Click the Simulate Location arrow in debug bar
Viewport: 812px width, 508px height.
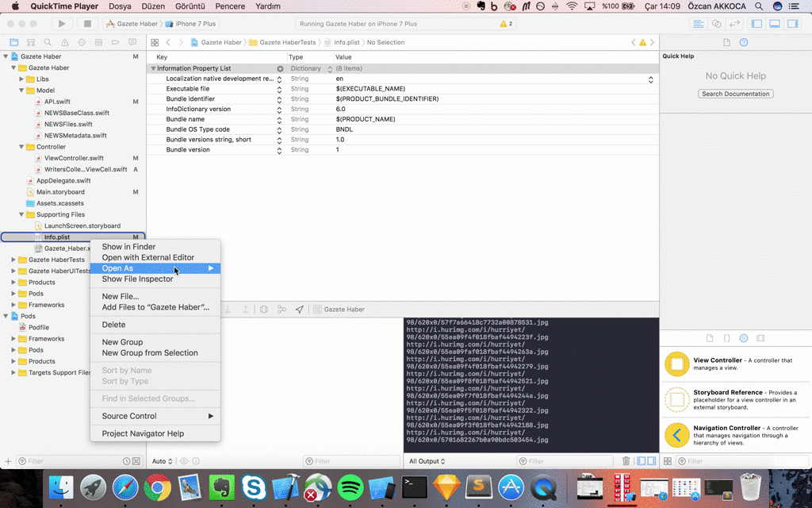pyautogui.click(x=299, y=310)
